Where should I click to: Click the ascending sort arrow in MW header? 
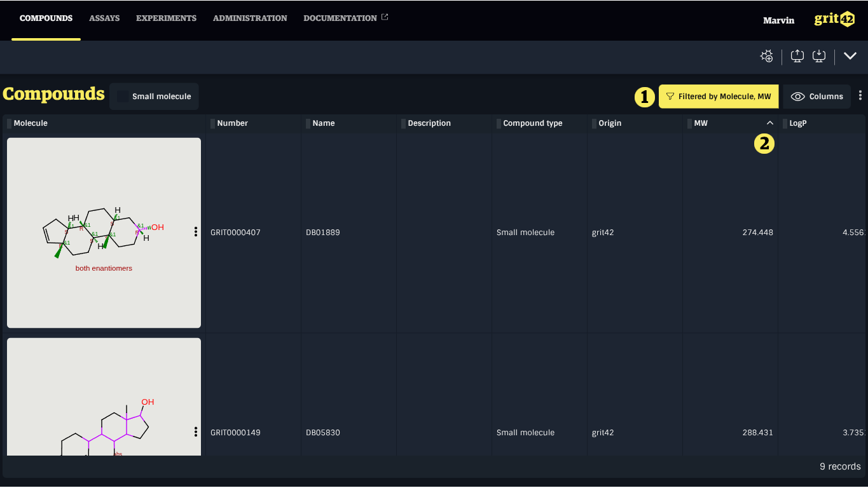pos(770,123)
